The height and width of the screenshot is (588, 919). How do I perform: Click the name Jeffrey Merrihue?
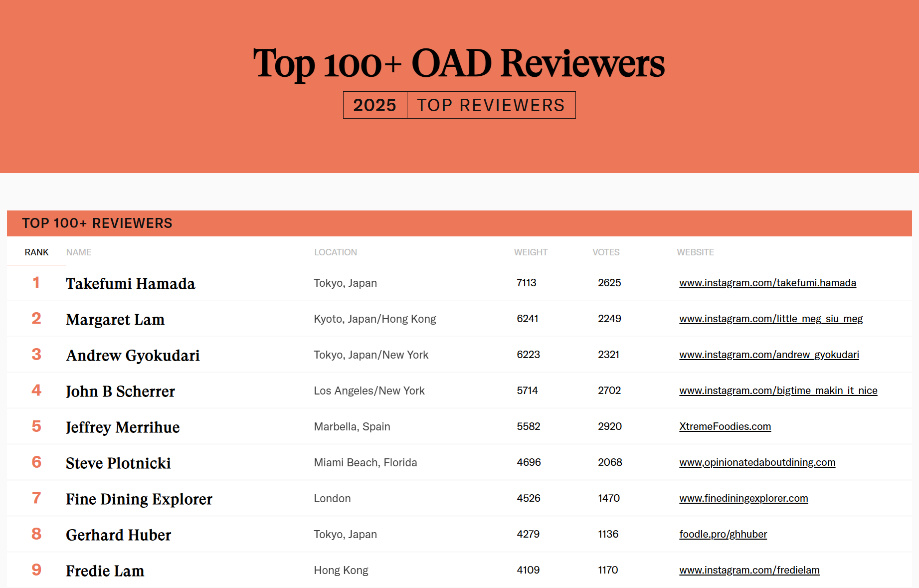tap(123, 427)
